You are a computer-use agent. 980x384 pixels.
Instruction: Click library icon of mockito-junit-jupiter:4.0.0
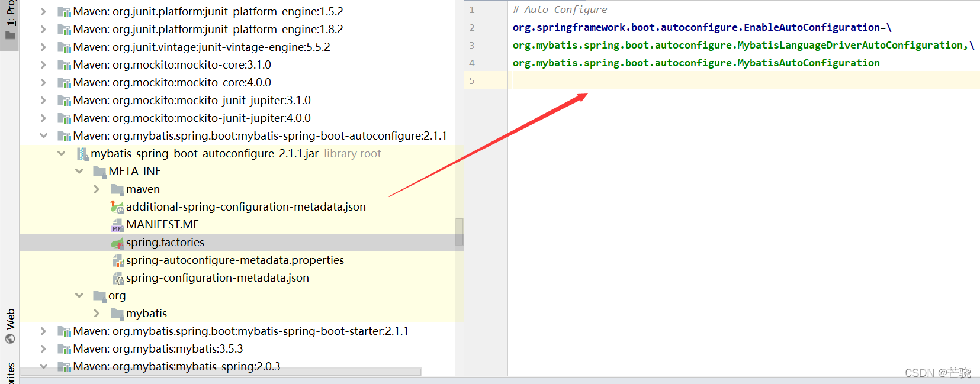(64, 118)
